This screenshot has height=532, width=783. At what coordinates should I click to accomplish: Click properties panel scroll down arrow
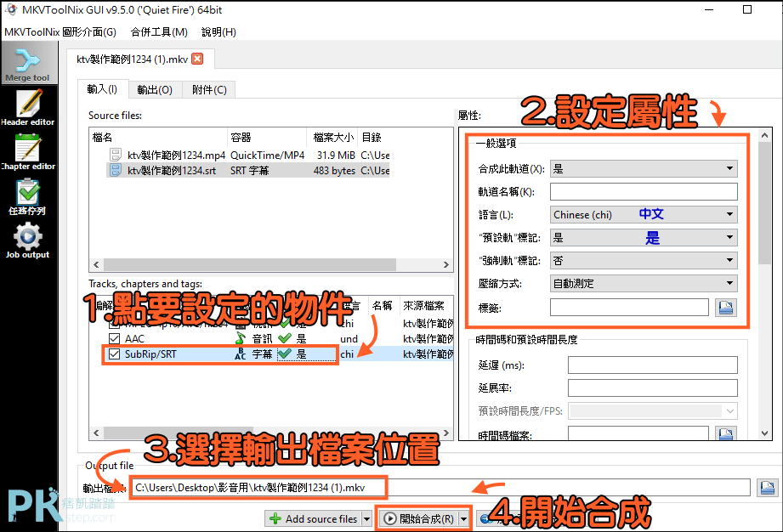(764, 433)
